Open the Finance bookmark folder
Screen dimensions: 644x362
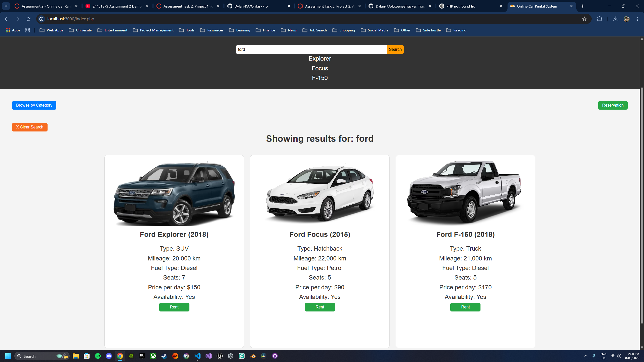click(265, 30)
